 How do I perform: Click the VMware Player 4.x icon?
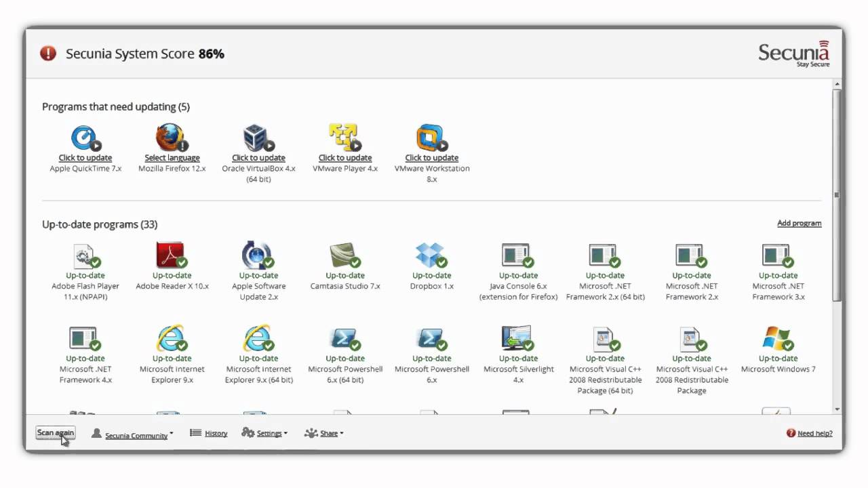[x=345, y=138]
